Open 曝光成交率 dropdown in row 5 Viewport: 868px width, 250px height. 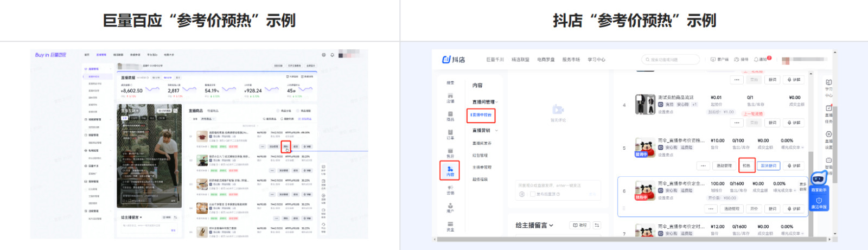pyautogui.click(x=803, y=148)
